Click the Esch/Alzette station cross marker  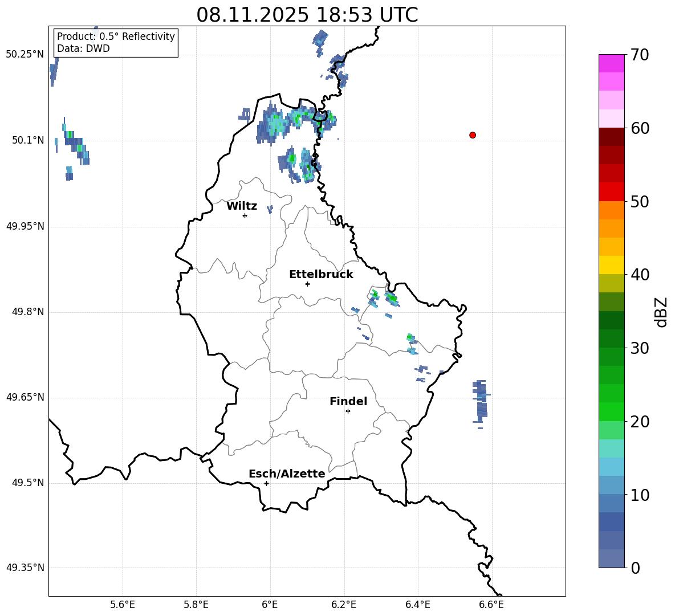tap(266, 483)
